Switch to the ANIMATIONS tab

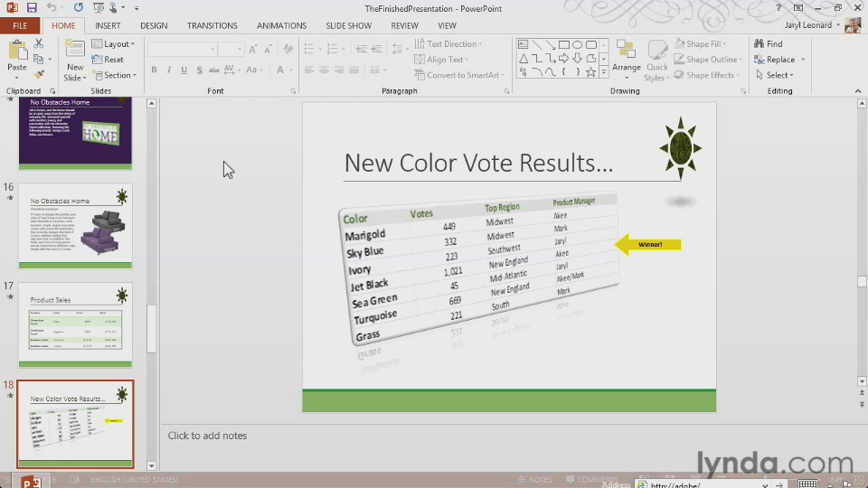point(281,25)
